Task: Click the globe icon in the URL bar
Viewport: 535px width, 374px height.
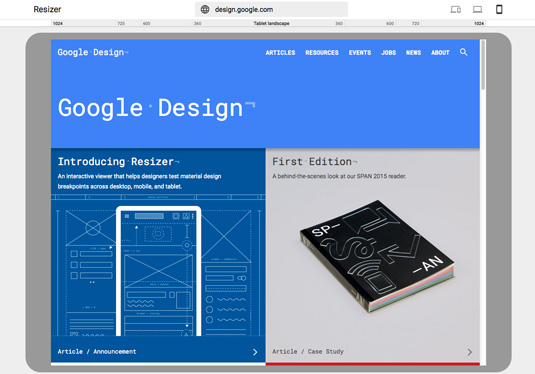Action: click(x=205, y=10)
